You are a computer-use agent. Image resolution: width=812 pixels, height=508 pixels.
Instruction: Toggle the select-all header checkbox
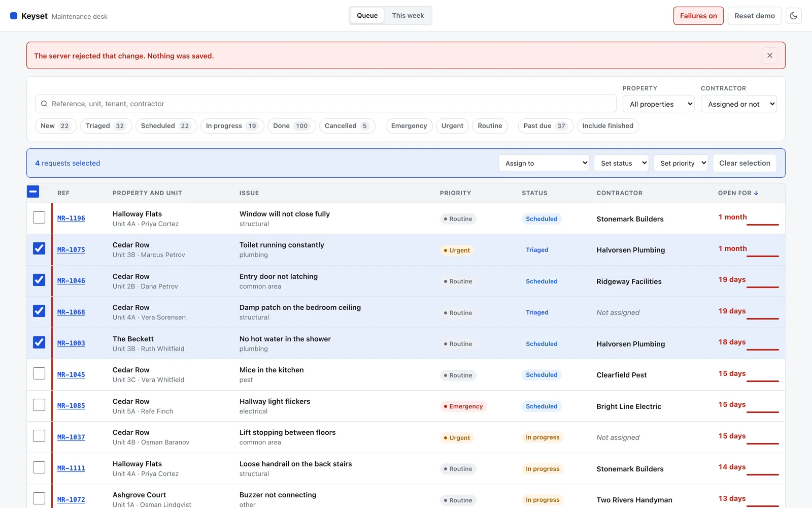(33, 192)
